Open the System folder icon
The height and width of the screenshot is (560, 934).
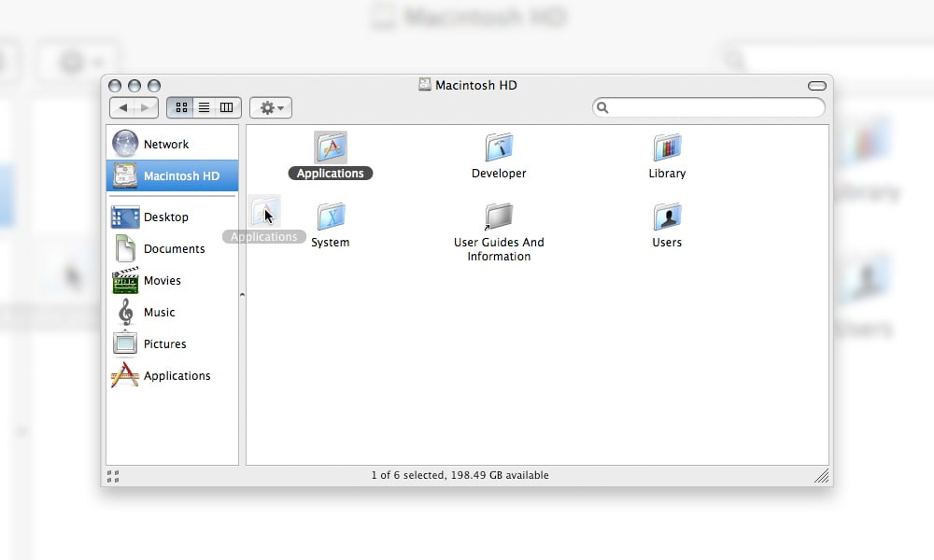[x=331, y=217]
